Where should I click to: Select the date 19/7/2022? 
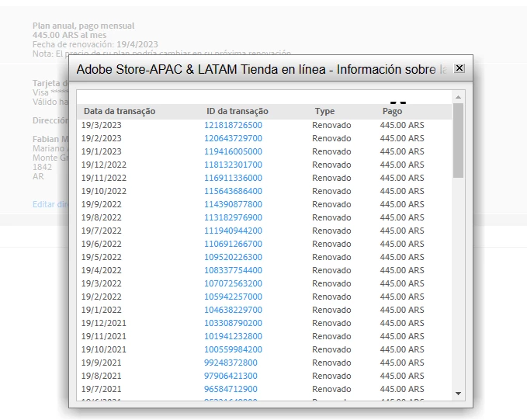click(101, 231)
